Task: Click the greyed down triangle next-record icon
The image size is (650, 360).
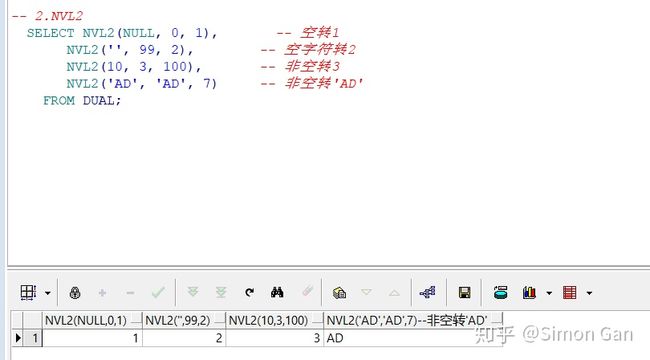Action: pyautogui.click(x=366, y=292)
